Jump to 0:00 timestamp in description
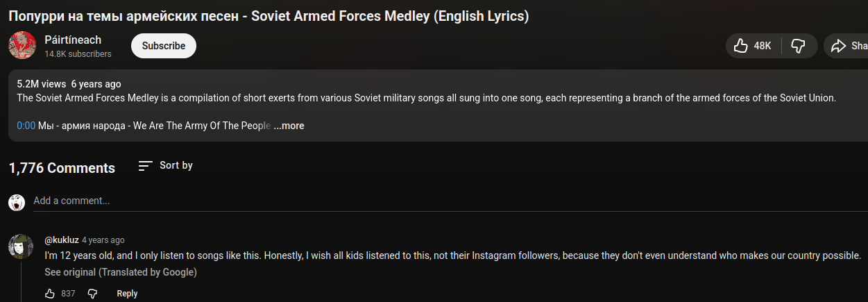868x302 pixels. click(x=26, y=126)
